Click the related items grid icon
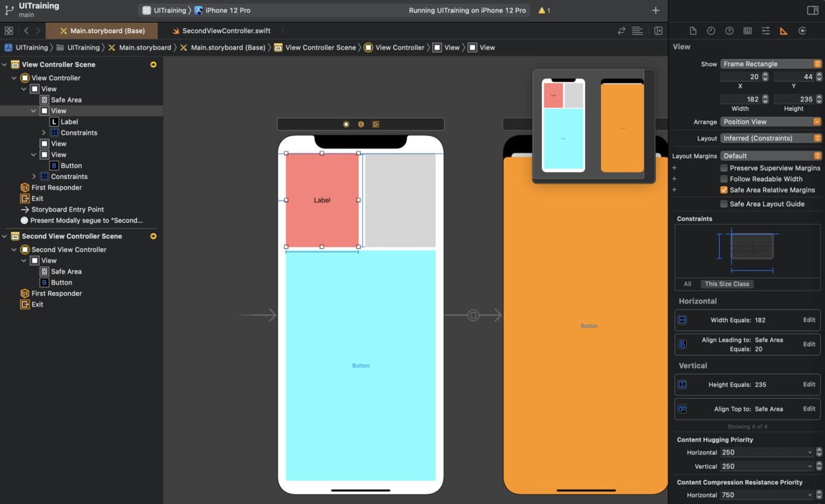The image size is (825, 504). click(x=9, y=31)
